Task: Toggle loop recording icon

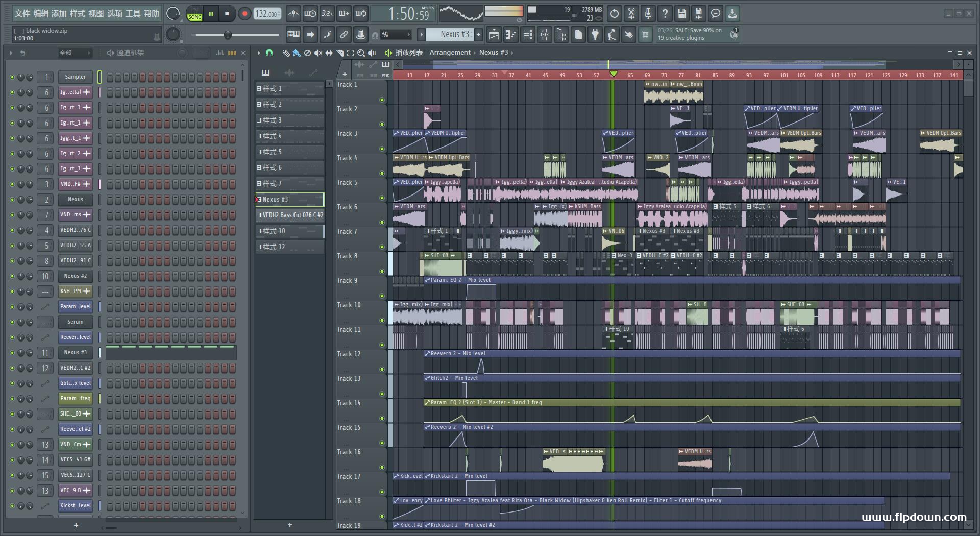Action: pyautogui.click(x=361, y=14)
